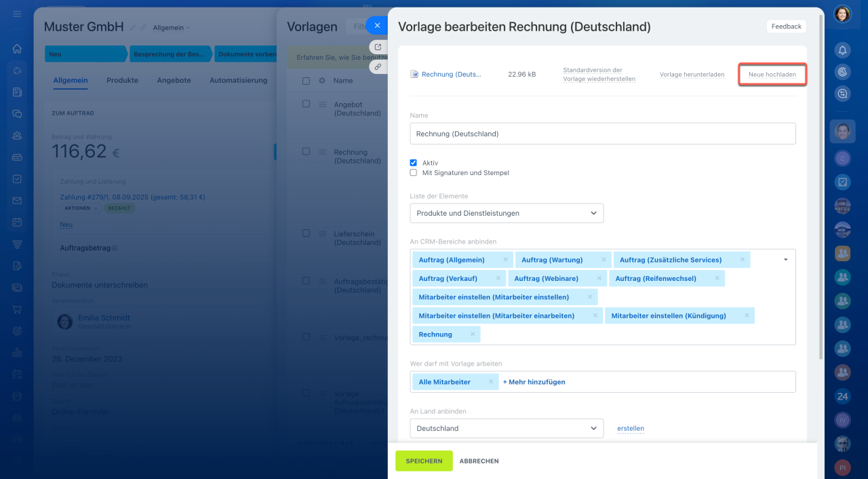Image resolution: width=868 pixels, height=479 pixels.
Task: Uncheck the Aktiv checkbox
Action: 414,163
